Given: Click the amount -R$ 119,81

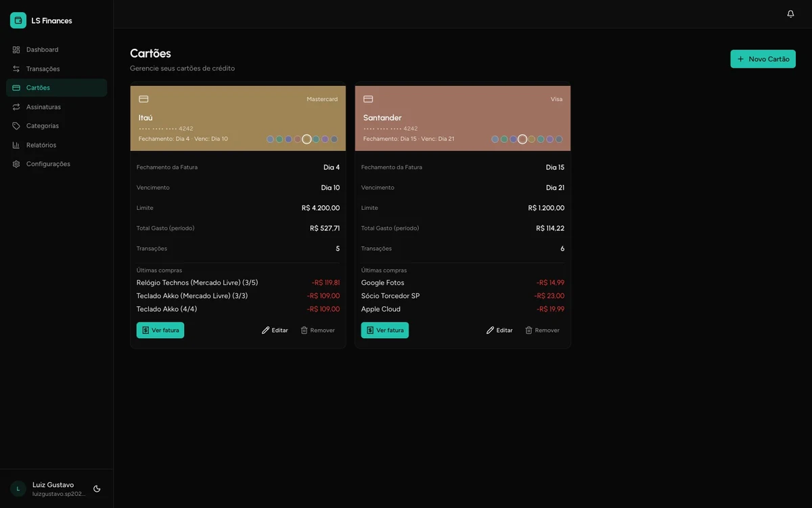Looking at the screenshot, I should coord(325,282).
